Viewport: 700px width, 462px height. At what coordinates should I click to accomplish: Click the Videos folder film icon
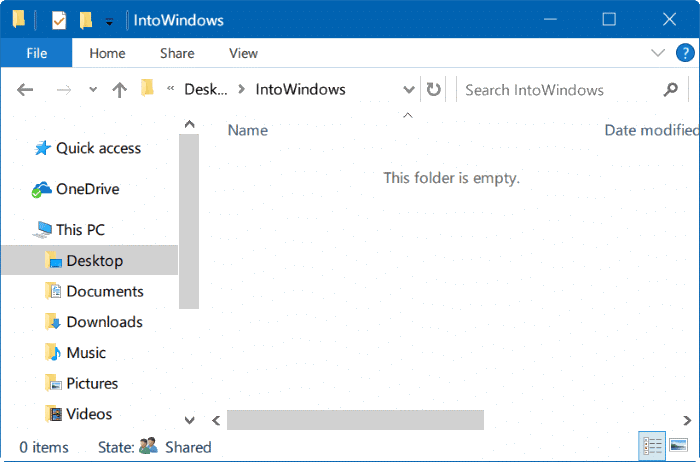coord(54,414)
